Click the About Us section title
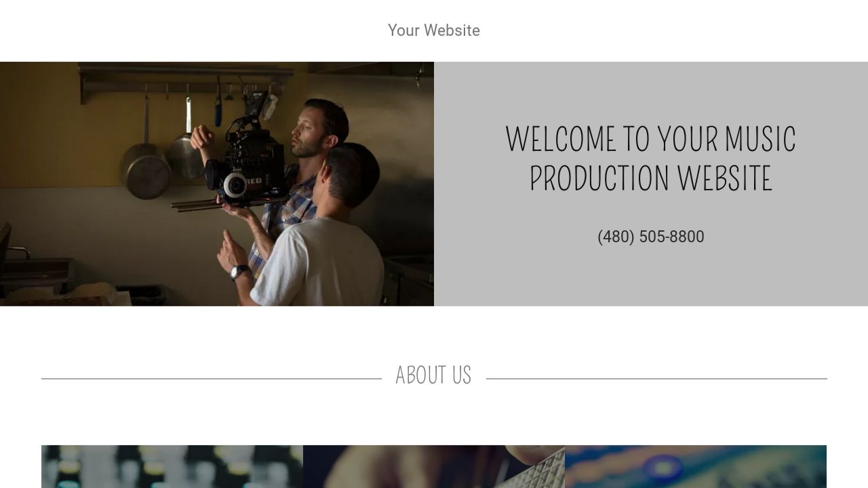 click(433, 375)
